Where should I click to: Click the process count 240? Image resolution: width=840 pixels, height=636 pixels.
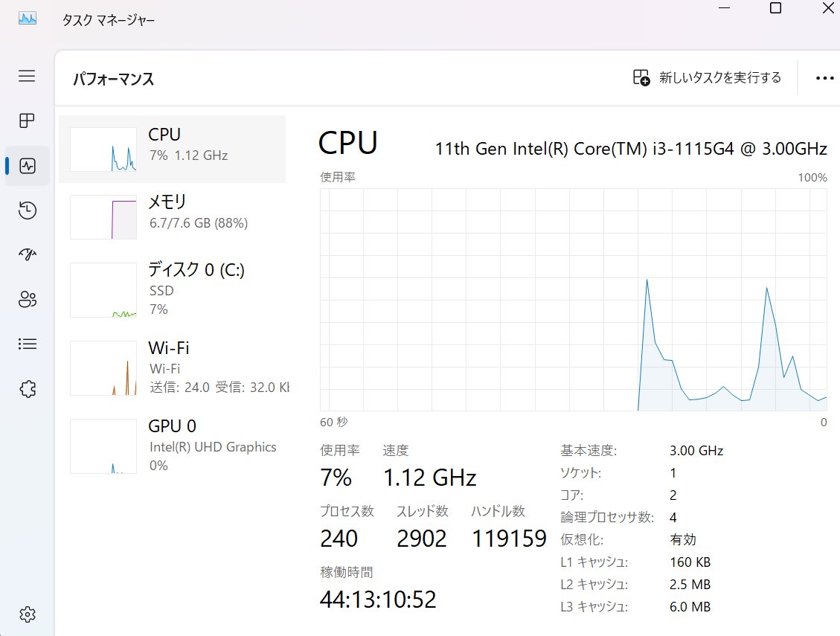[x=339, y=539]
